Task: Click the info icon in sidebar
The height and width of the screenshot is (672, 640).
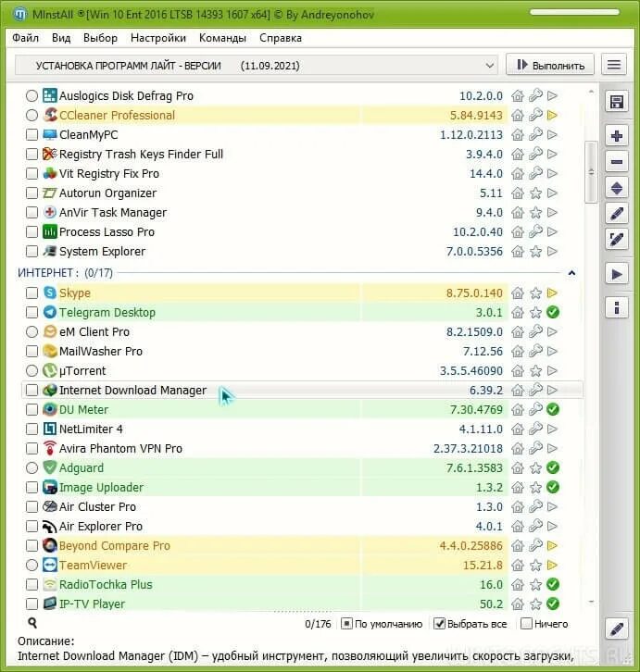Action: coord(617,307)
